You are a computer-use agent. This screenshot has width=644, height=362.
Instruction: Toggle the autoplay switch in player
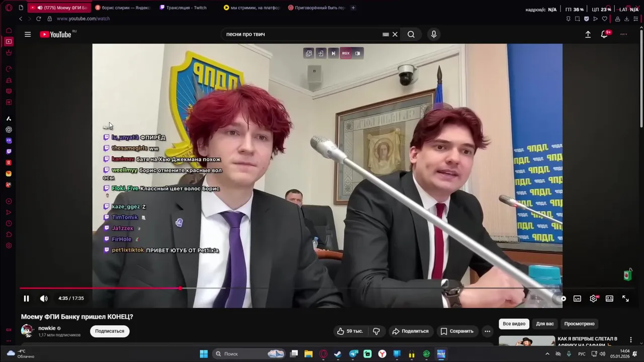tap(562, 298)
